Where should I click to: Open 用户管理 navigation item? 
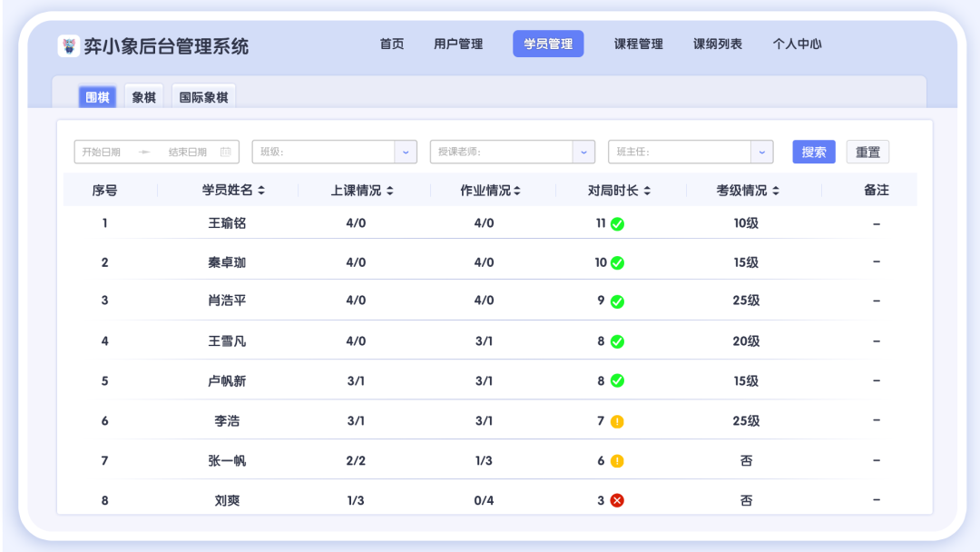[458, 44]
